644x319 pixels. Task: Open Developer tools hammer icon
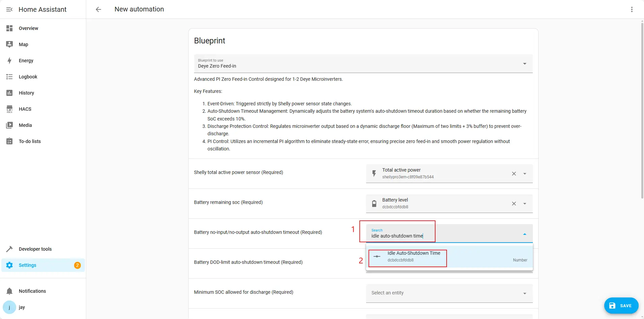pos(9,249)
